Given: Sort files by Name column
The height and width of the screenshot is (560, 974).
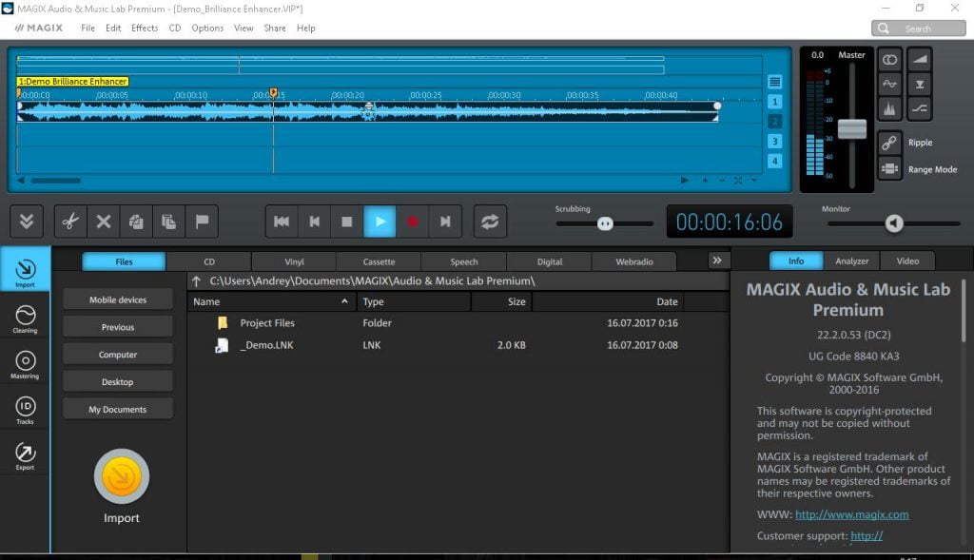Looking at the screenshot, I should [271, 301].
